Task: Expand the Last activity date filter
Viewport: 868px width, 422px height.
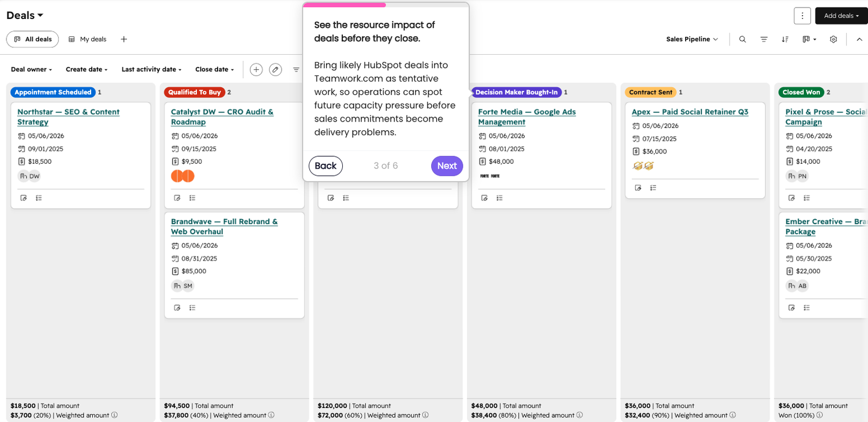Action: click(151, 69)
